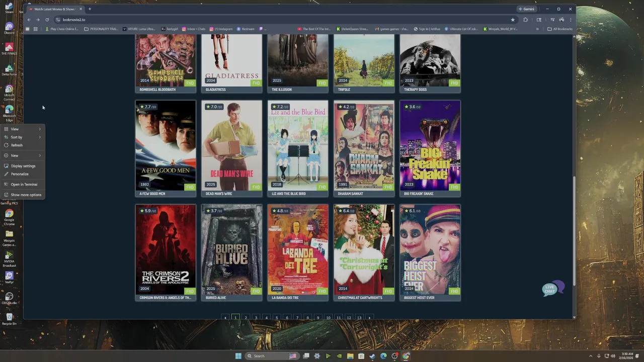The height and width of the screenshot is (362, 644).
Task: Open volume control in system tray
Action: tap(613, 356)
